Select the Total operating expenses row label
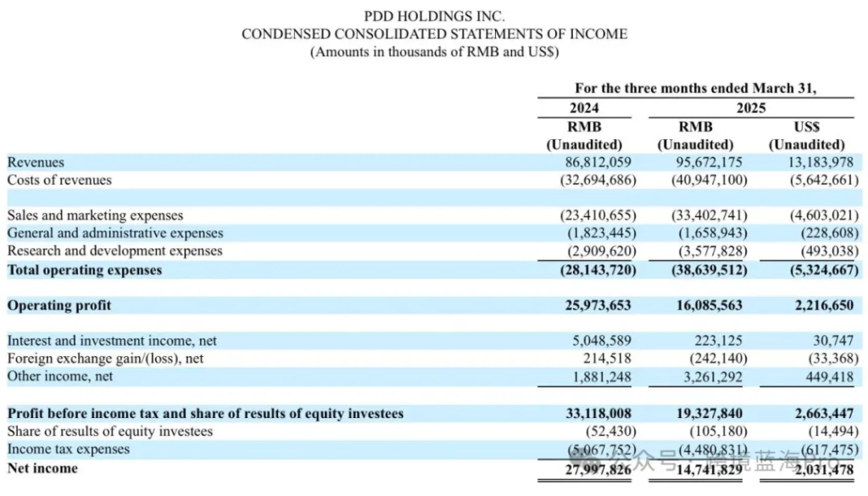The height and width of the screenshot is (496, 868). tap(85, 270)
